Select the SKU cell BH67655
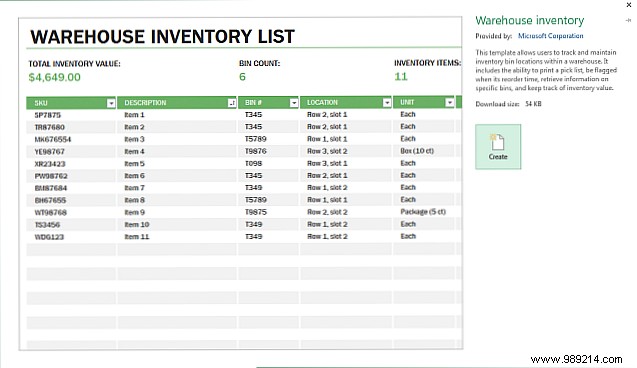 click(50, 200)
